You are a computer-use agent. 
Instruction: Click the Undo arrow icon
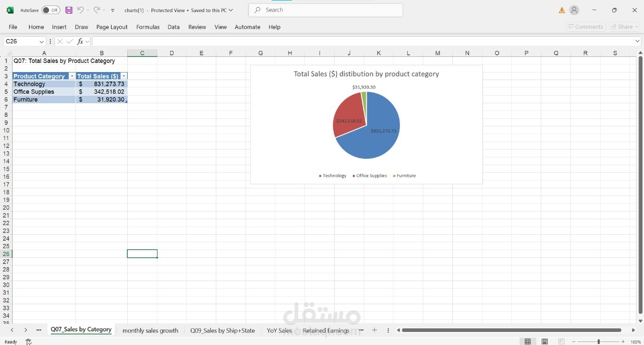tap(80, 10)
